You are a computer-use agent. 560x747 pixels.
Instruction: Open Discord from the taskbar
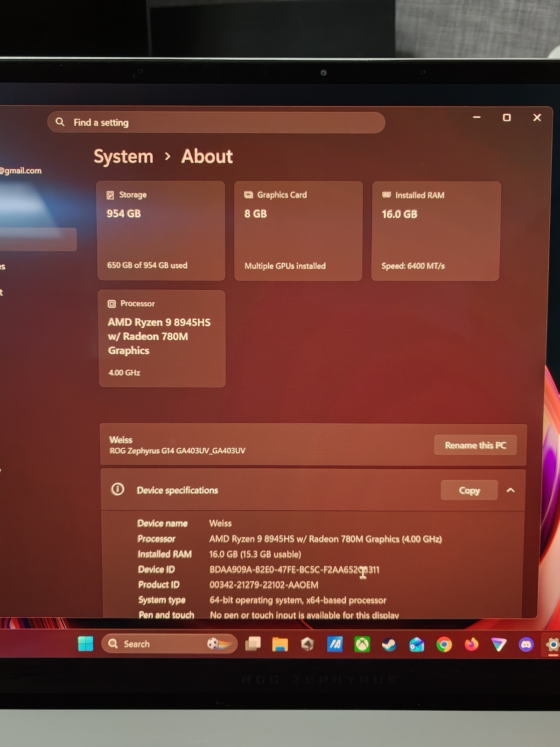click(526, 645)
